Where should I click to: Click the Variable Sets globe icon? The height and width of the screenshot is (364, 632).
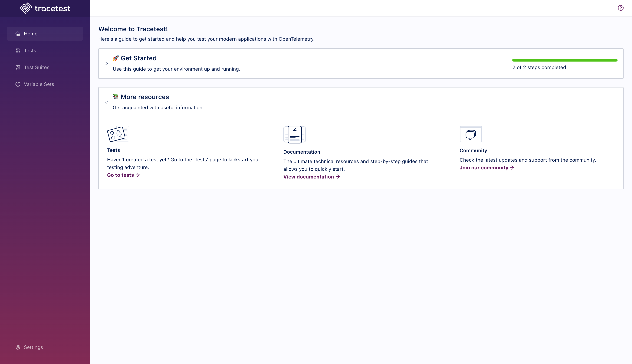(18, 84)
